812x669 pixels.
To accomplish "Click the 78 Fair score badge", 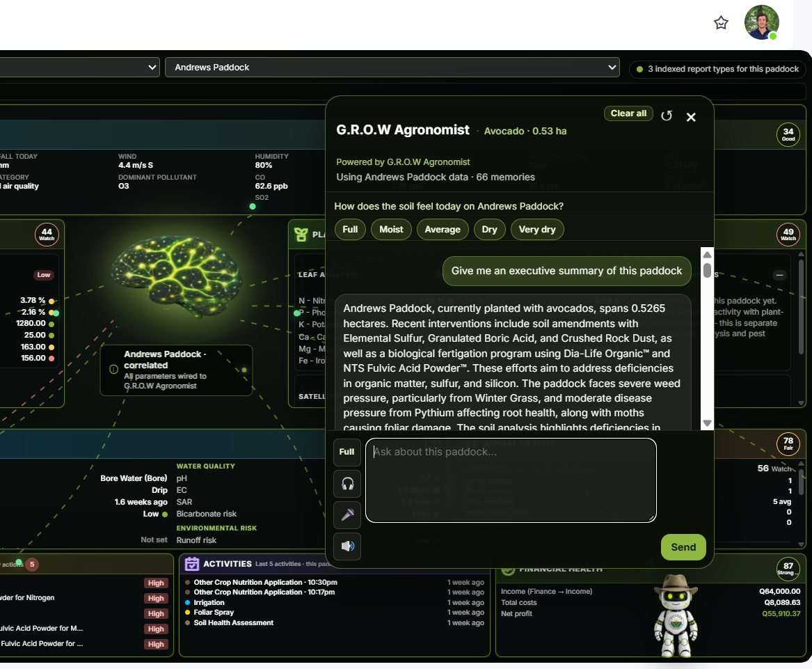I will point(788,443).
